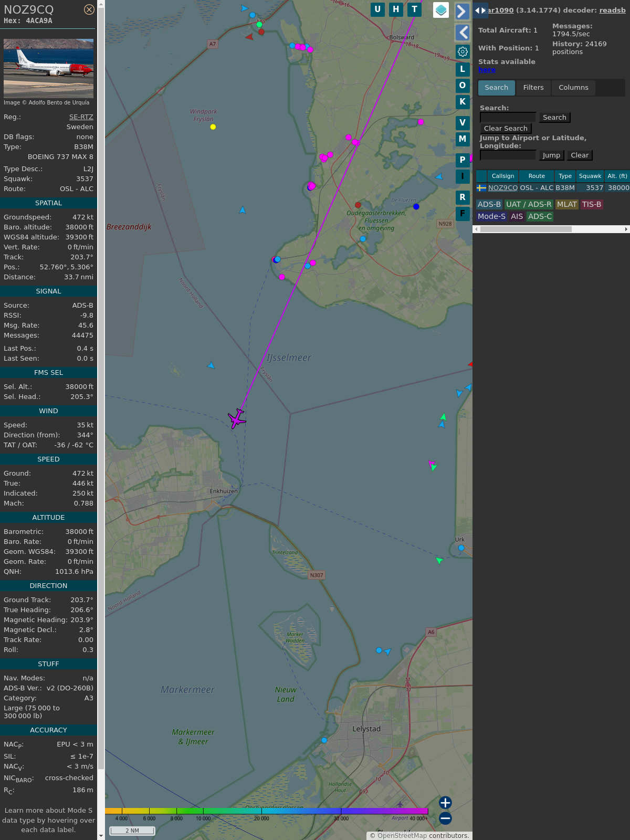Screen dimensions: 630x840
Task: Click the zoom in plus button
Action: pyautogui.click(x=445, y=803)
